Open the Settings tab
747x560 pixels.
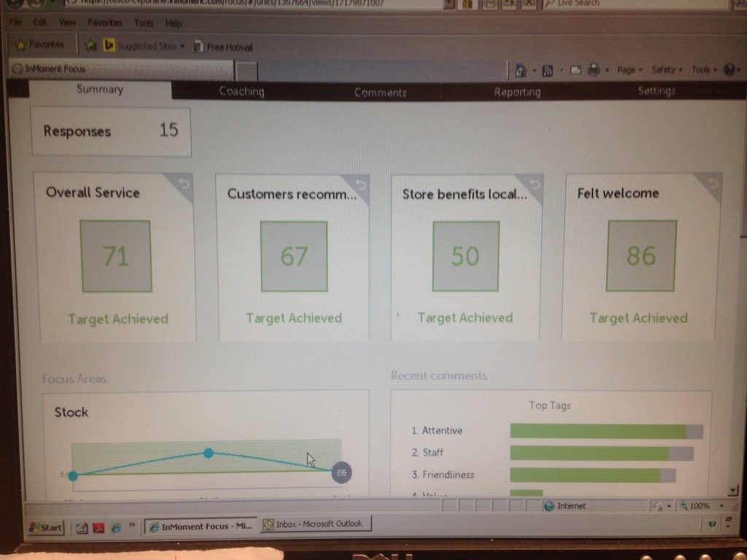coord(657,90)
